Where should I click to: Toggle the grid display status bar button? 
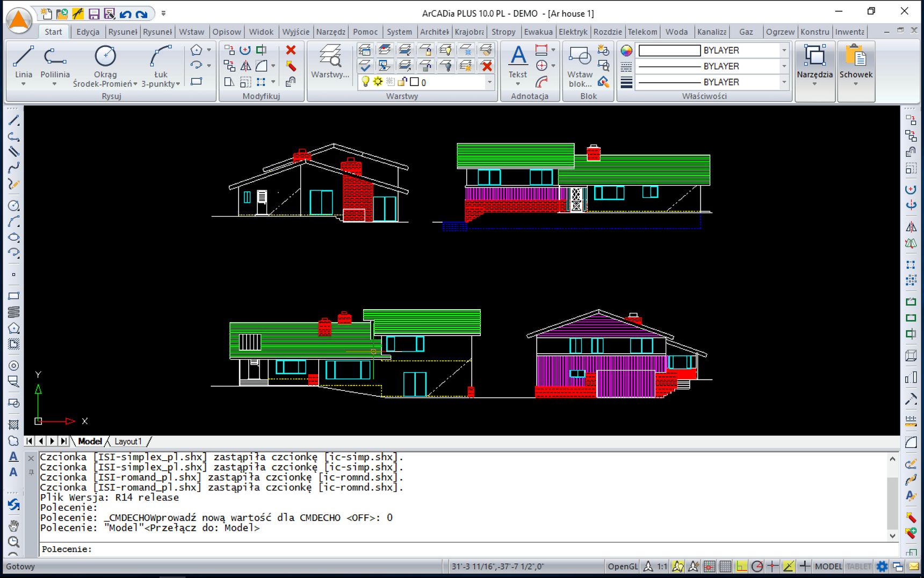[725, 566]
